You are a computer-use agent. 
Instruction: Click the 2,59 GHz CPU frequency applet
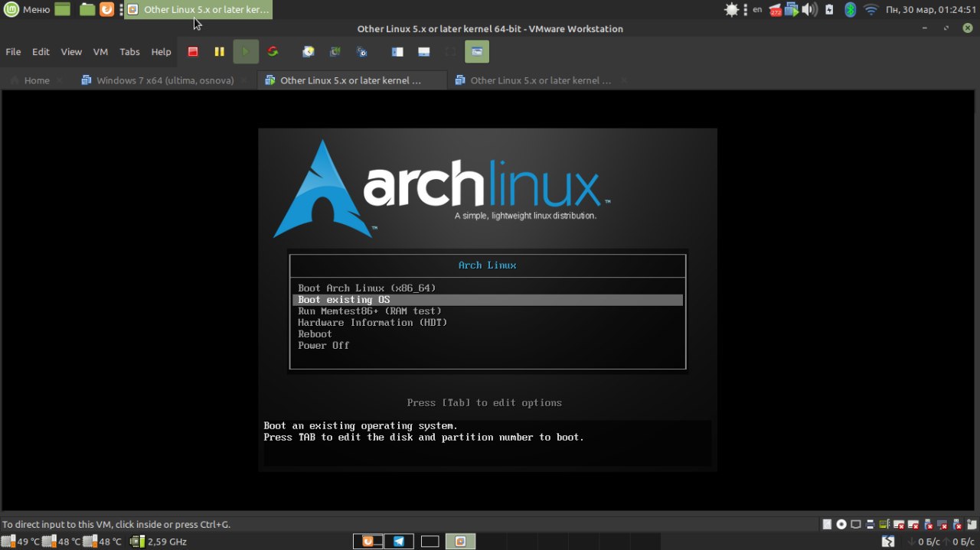158,542
